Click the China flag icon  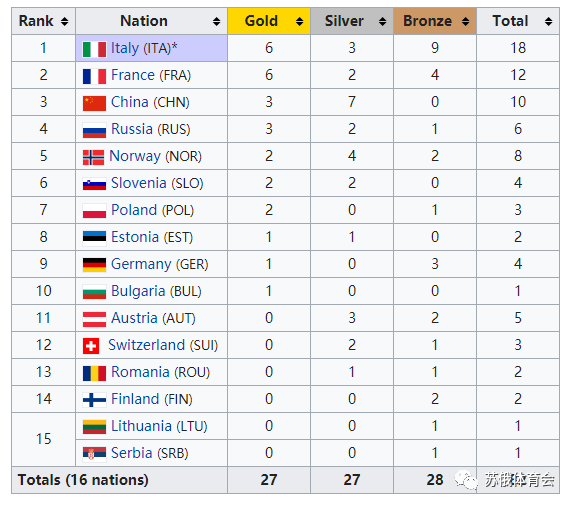pyautogui.click(x=94, y=103)
